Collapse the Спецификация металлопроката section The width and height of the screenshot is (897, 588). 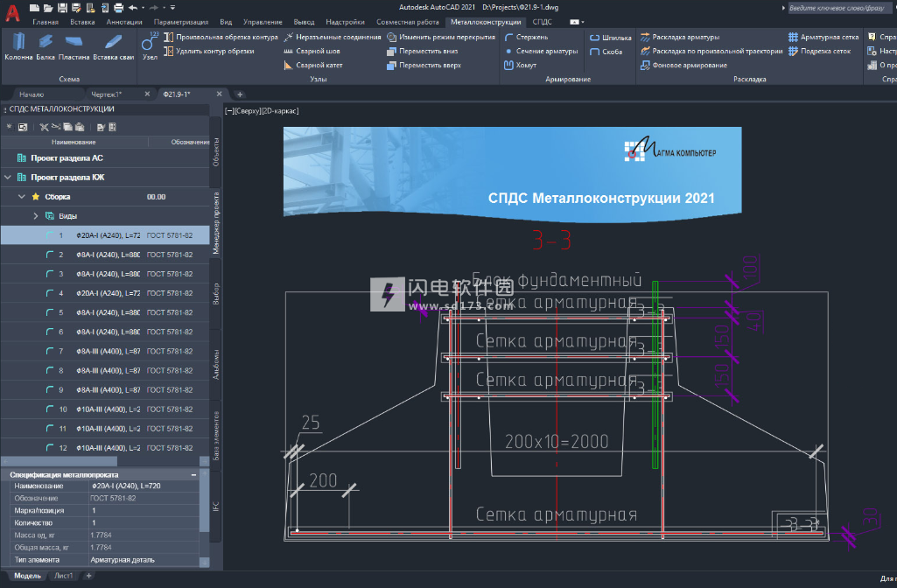click(193, 475)
